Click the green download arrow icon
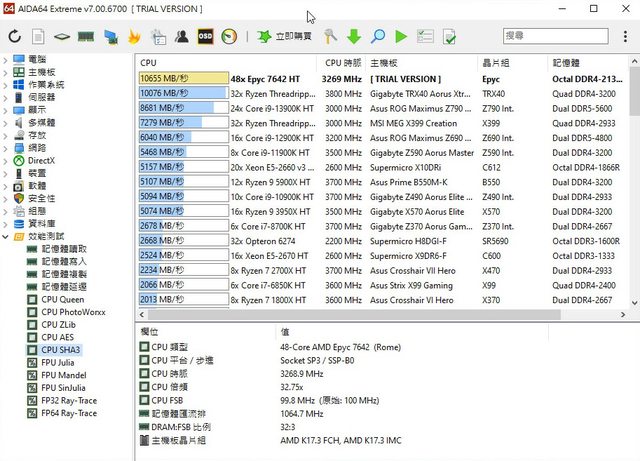Screen dimensions: 640x461 point(354,36)
